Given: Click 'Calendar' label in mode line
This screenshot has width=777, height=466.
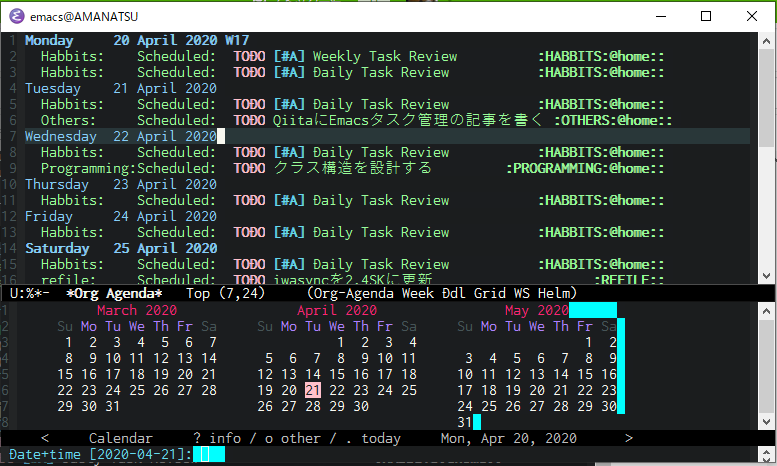Looking at the screenshot, I should click(x=120, y=438).
